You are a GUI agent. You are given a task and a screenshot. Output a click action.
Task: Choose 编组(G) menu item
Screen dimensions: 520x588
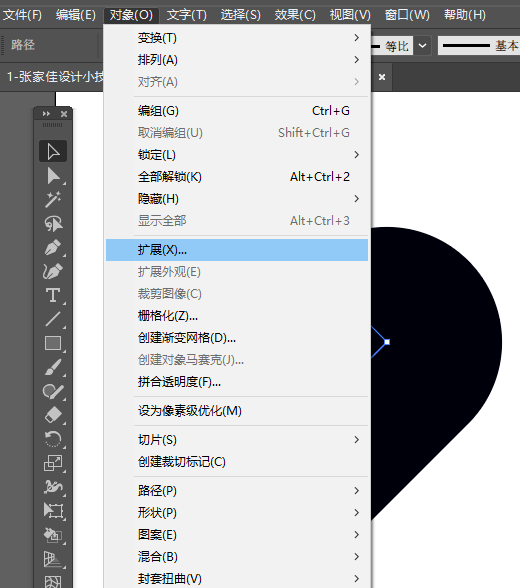[237, 111]
